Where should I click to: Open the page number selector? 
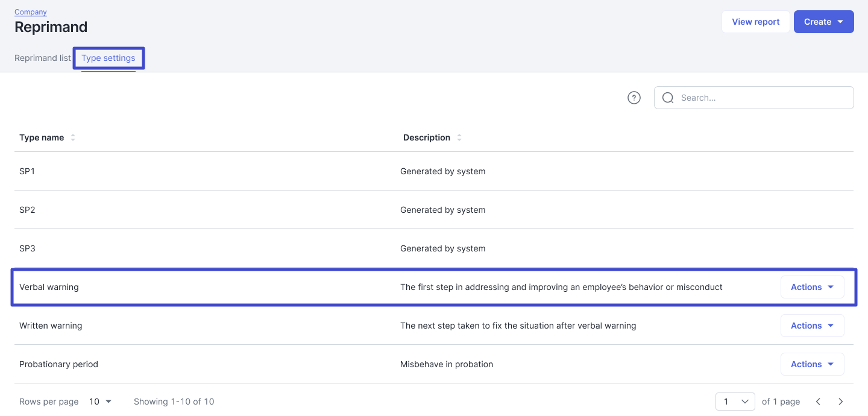click(735, 402)
